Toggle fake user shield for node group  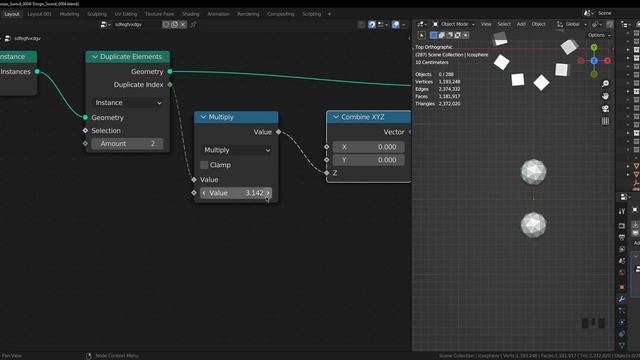click(166, 24)
